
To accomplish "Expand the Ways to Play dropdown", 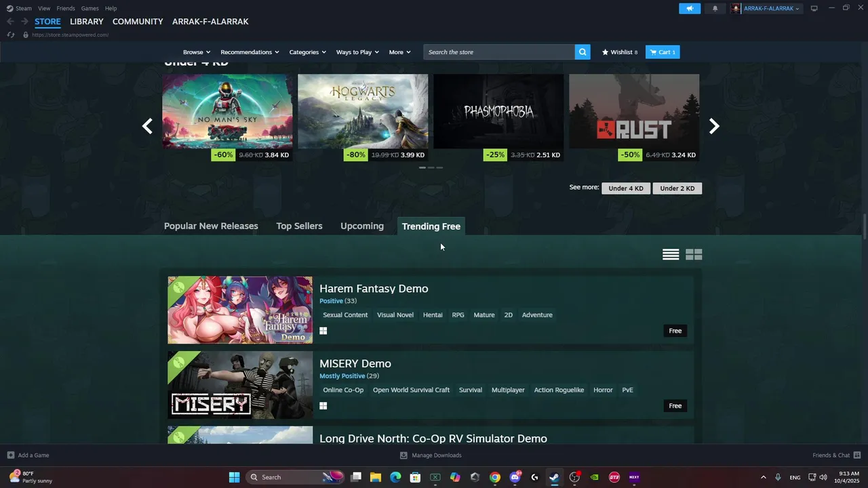I will coord(357,52).
